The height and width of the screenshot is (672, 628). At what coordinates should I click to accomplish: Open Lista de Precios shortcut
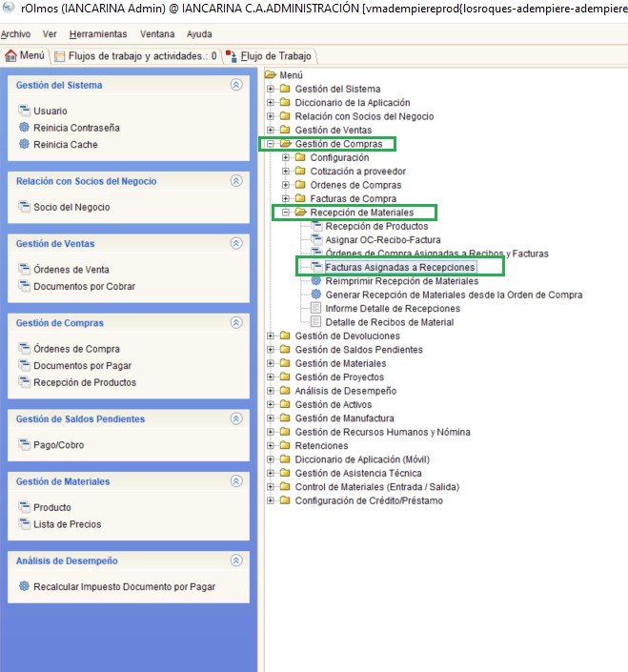68,524
